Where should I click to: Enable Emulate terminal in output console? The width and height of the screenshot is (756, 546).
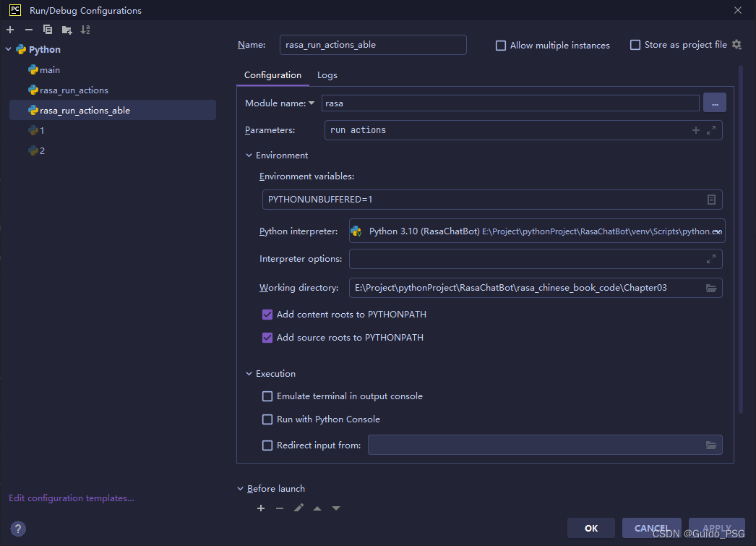click(x=267, y=396)
